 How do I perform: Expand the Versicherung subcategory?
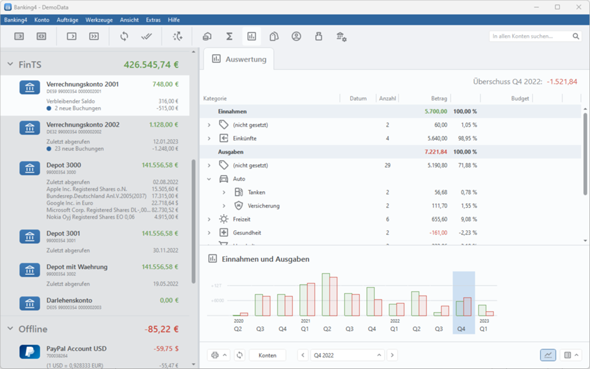(224, 206)
